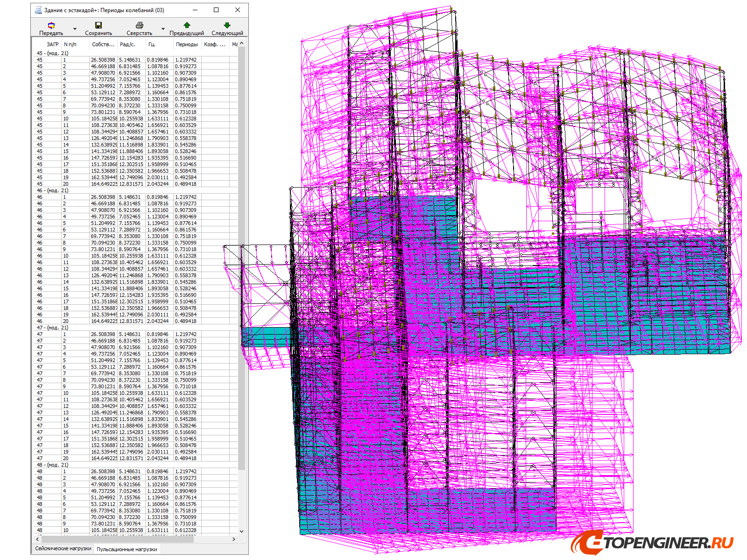Click the Рад/с. column header
This screenshot has height=560, width=747.
click(127, 44)
